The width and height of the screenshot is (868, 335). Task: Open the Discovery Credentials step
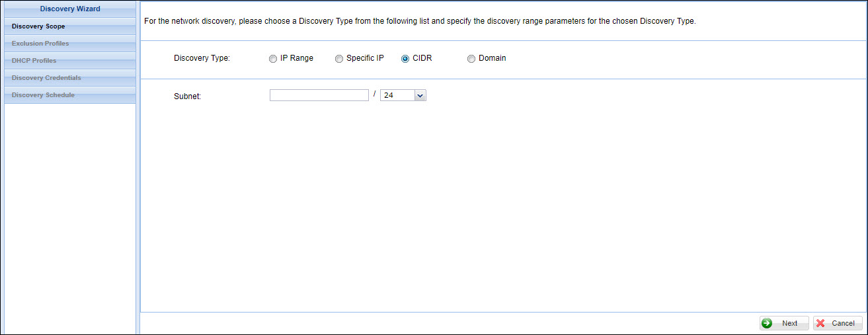[46, 78]
